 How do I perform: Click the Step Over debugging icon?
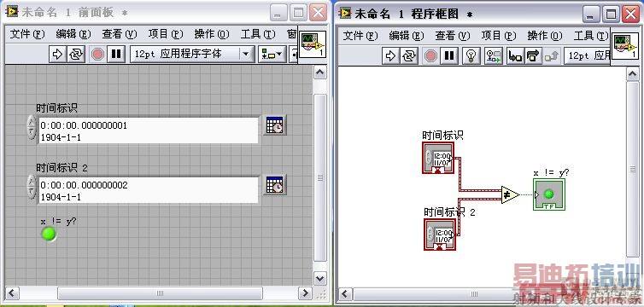(x=533, y=55)
